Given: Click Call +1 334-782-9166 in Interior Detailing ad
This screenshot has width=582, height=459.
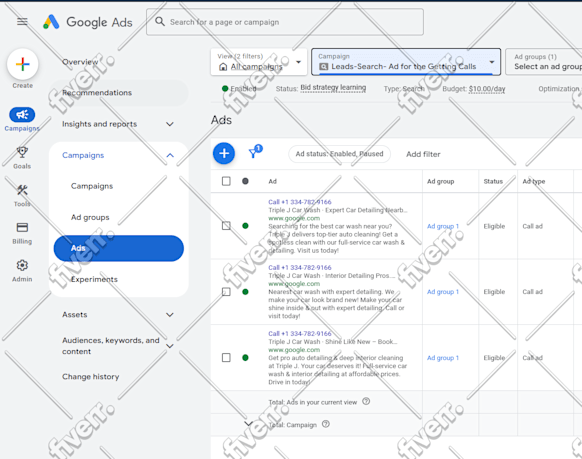Looking at the screenshot, I should click(300, 268).
